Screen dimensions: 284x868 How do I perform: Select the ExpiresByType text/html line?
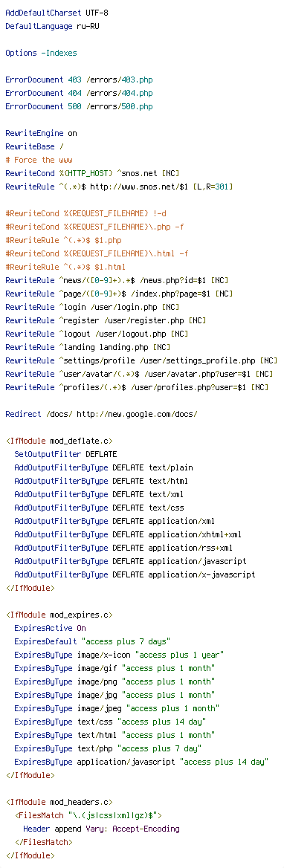pyautogui.click(x=114, y=735)
